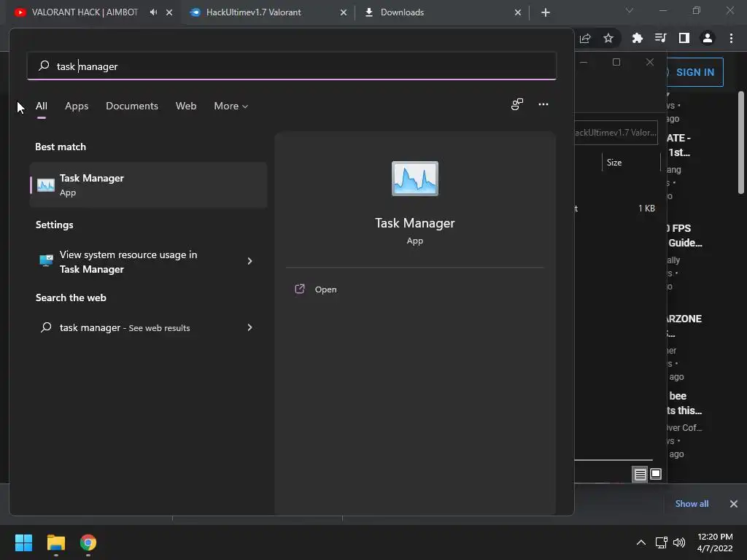Viewport: 747px width, 560px height.
Task: Bookmark this page with star icon
Action: (608, 38)
